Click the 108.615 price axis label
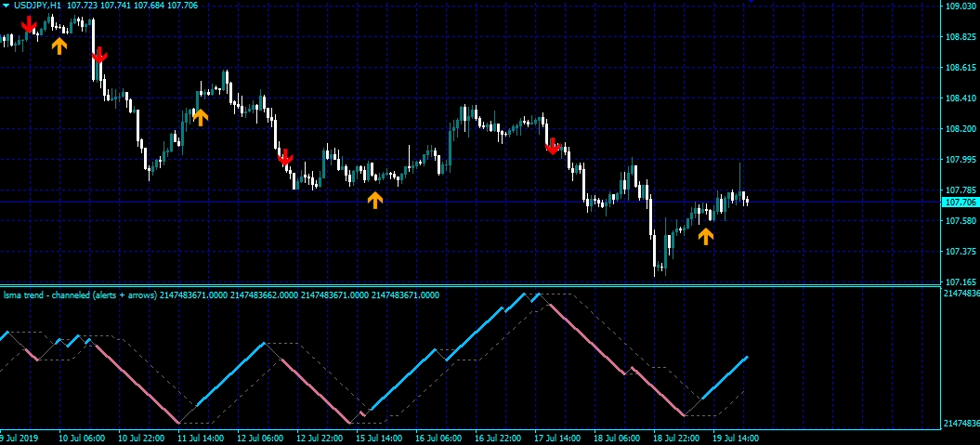Image resolution: width=980 pixels, height=445 pixels. [x=961, y=68]
